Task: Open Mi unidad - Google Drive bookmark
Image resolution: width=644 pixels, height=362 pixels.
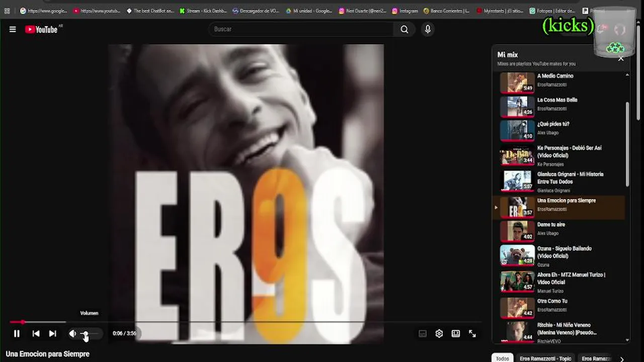Action: [309, 11]
